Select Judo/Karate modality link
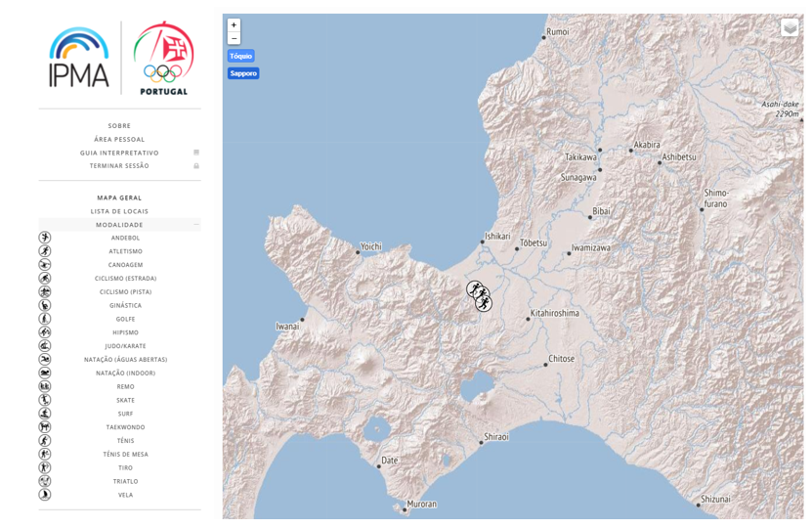812x528 pixels. click(126, 346)
